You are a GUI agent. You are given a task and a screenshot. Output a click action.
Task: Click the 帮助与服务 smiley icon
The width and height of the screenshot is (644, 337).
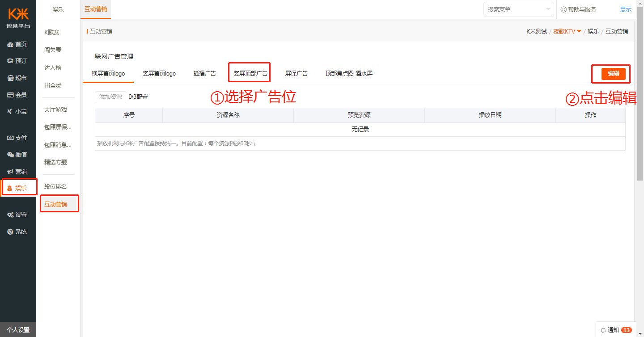pos(563,9)
